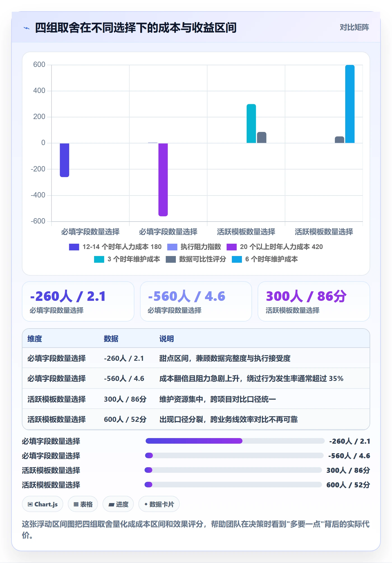The width and height of the screenshot is (392, 563).
Task: Click the teal 300 bar in chart
Action: tap(251, 124)
